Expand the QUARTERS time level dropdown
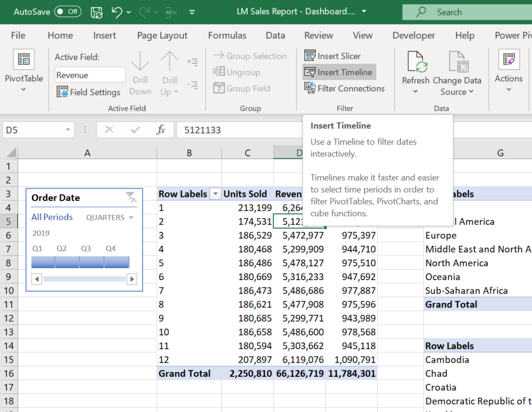 (110, 218)
